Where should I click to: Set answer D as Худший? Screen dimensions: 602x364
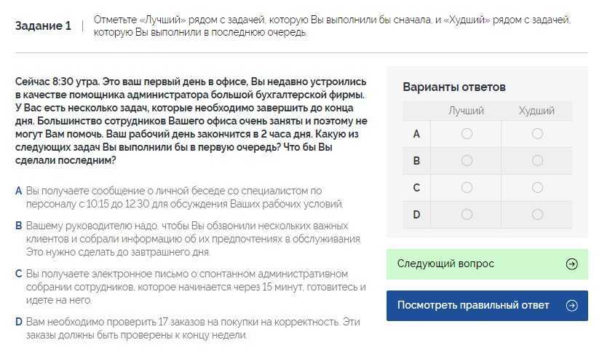click(x=537, y=215)
